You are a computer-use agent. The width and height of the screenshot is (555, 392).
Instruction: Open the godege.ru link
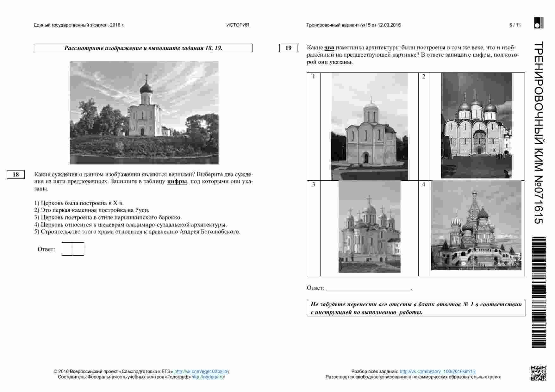[x=208, y=377]
